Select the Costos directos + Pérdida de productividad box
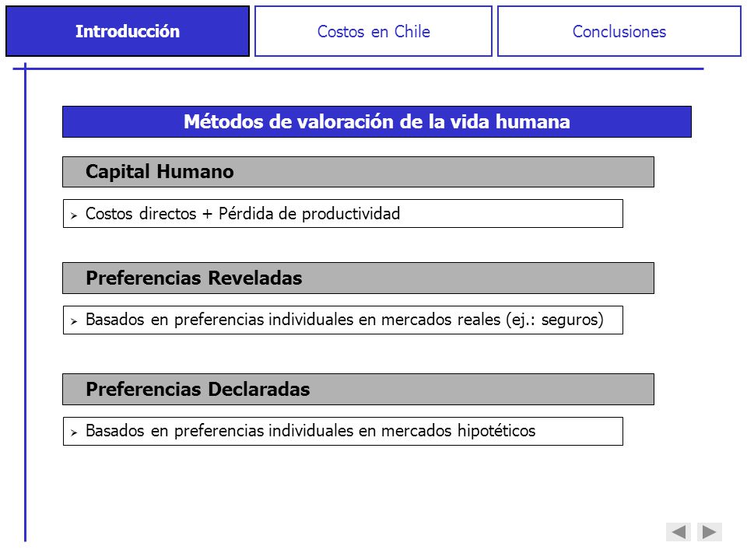 (x=343, y=214)
